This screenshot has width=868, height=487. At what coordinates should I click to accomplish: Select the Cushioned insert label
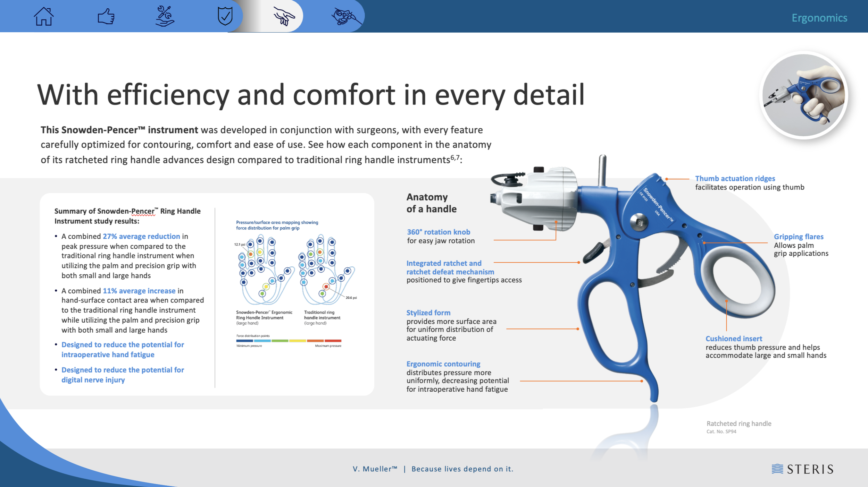click(734, 339)
